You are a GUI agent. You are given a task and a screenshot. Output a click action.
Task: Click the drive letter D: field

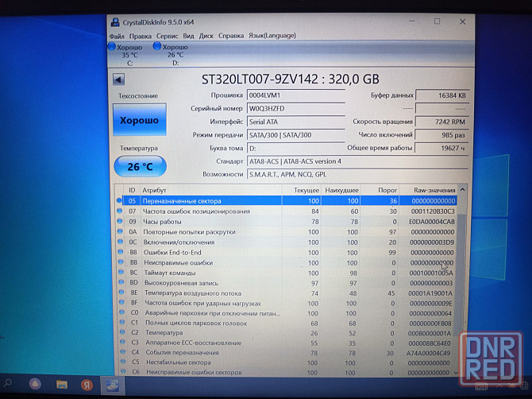click(x=296, y=149)
